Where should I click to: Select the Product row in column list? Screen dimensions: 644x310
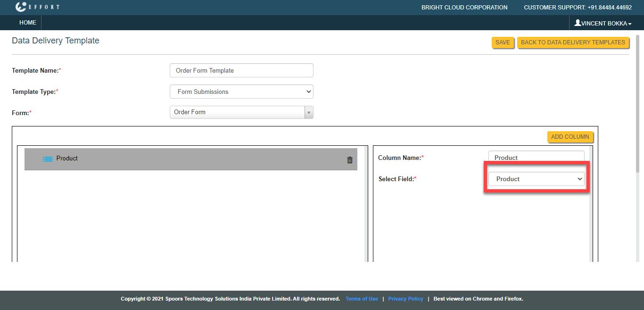pyautogui.click(x=189, y=159)
